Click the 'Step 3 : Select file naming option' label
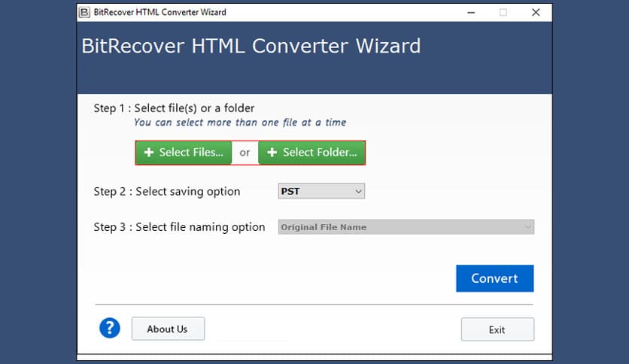 [179, 227]
